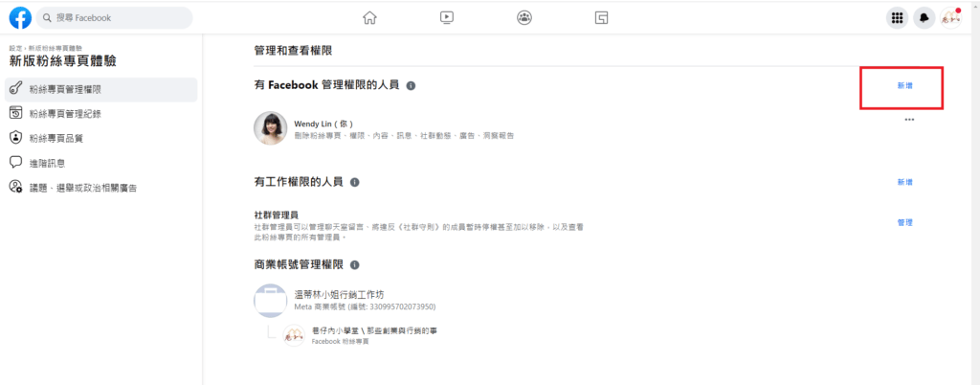
Task: Open the nine-dot apps menu
Action: pyautogui.click(x=897, y=17)
